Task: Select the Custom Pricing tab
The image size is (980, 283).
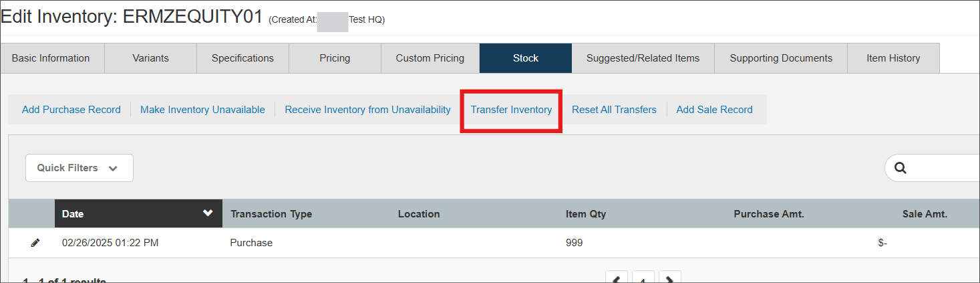Action: click(430, 58)
